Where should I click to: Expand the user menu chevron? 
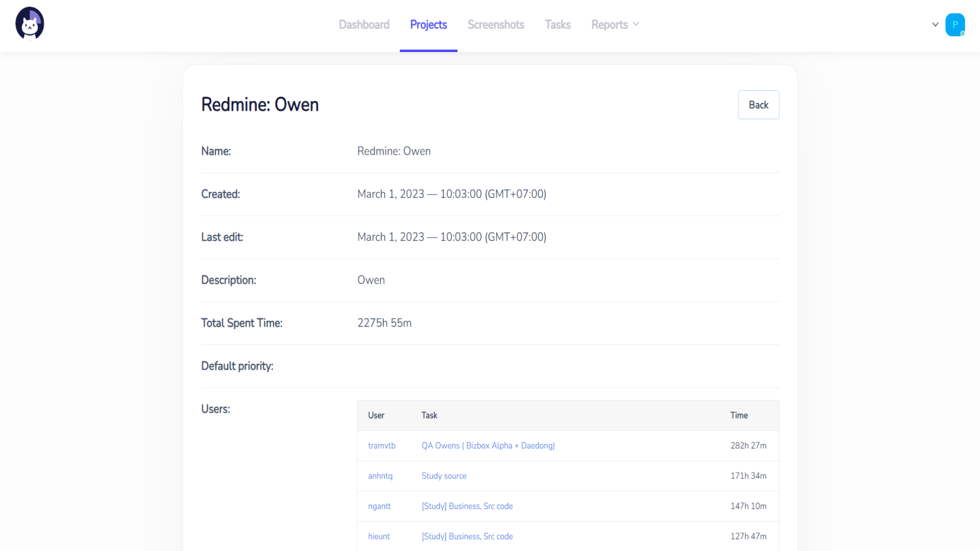pyautogui.click(x=935, y=24)
